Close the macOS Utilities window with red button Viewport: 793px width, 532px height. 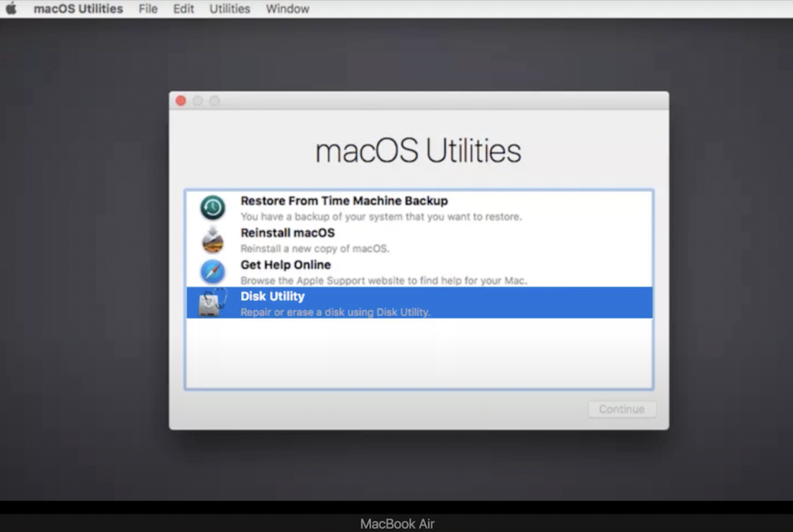pyautogui.click(x=180, y=101)
